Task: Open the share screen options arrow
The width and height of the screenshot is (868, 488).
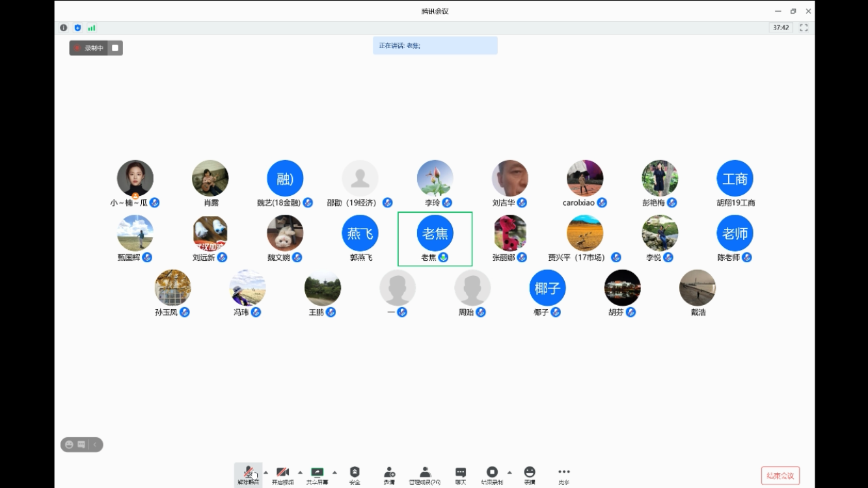Action: (x=334, y=472)
